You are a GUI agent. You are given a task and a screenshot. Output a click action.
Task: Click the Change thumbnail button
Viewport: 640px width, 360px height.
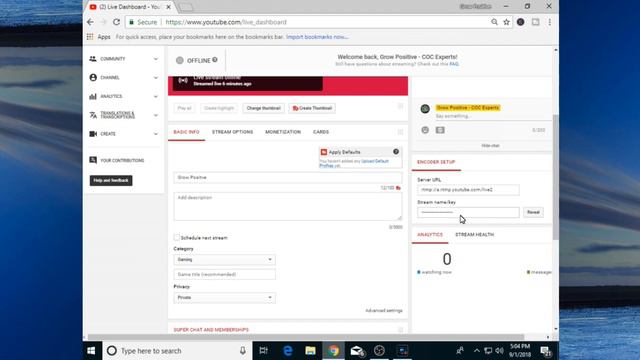click(263, 108)
